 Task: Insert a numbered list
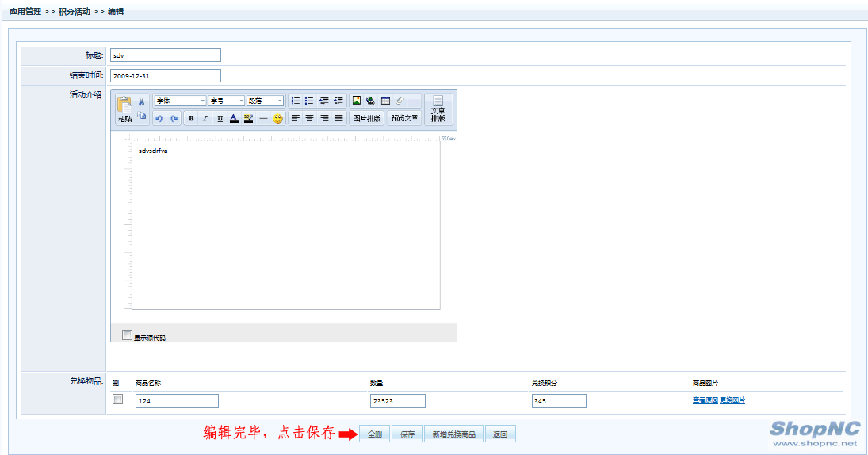click(x=296, y=101)
